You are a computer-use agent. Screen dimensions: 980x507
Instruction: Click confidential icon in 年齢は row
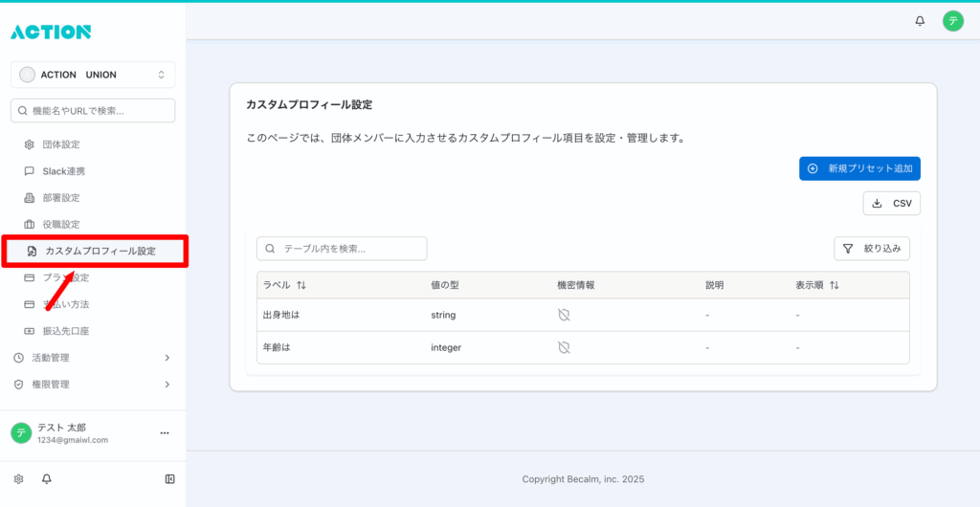[564, 347]
